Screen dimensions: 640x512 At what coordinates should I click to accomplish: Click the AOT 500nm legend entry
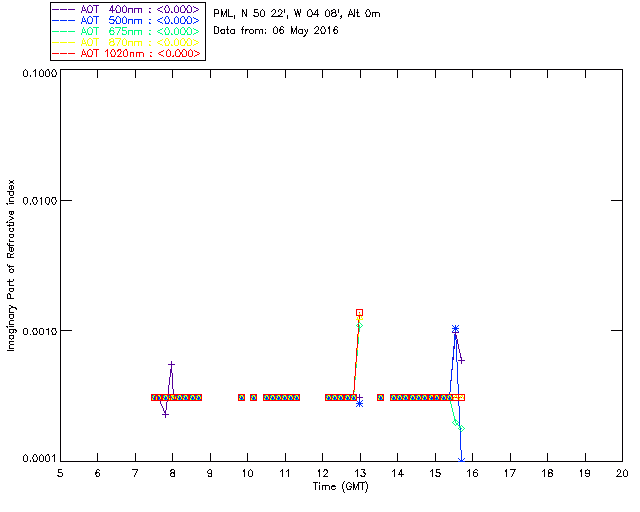click(127, 20)
